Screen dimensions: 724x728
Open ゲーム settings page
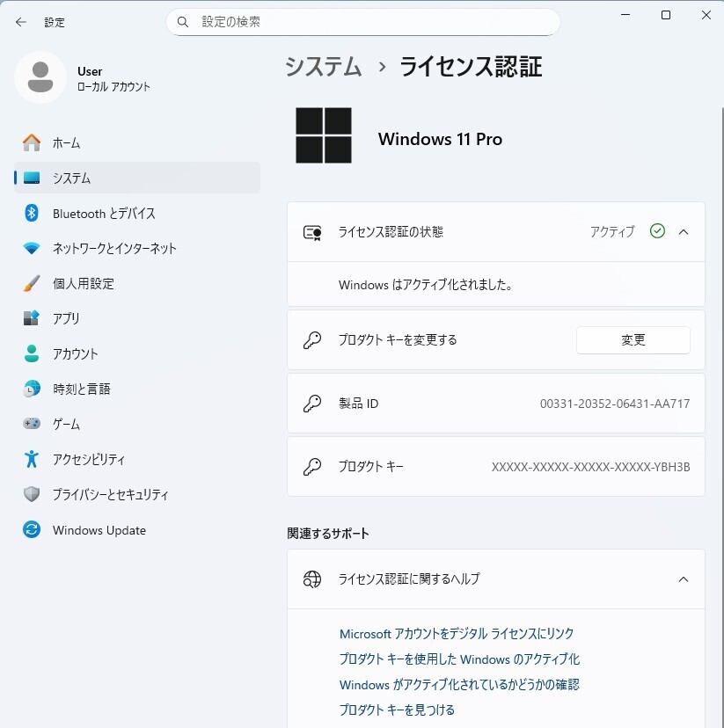[x=137, y=424]
